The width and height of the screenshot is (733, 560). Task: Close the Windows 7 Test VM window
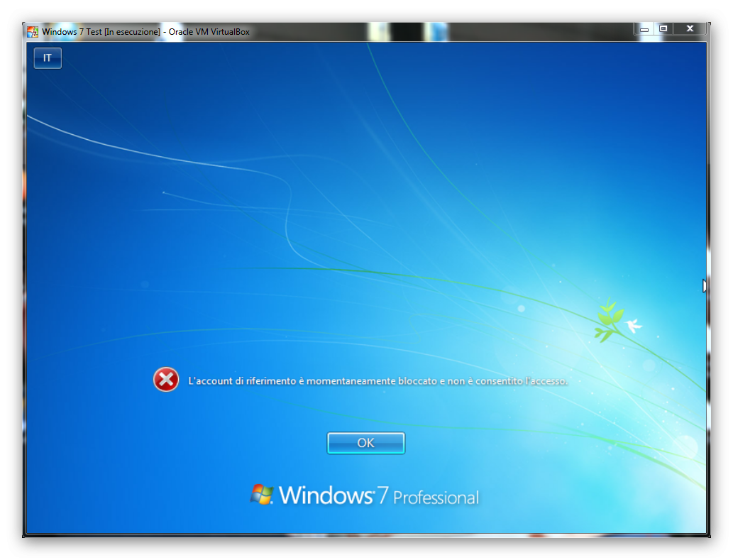tap(690, 29)
